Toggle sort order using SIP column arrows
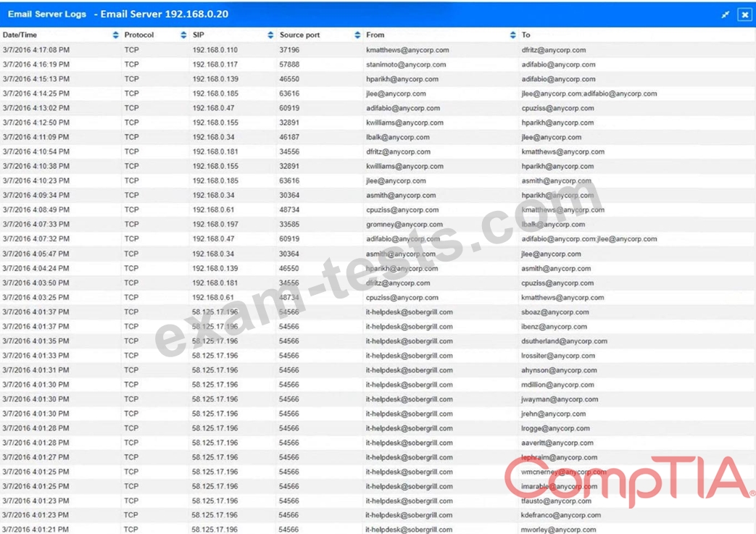 point(270,35)
